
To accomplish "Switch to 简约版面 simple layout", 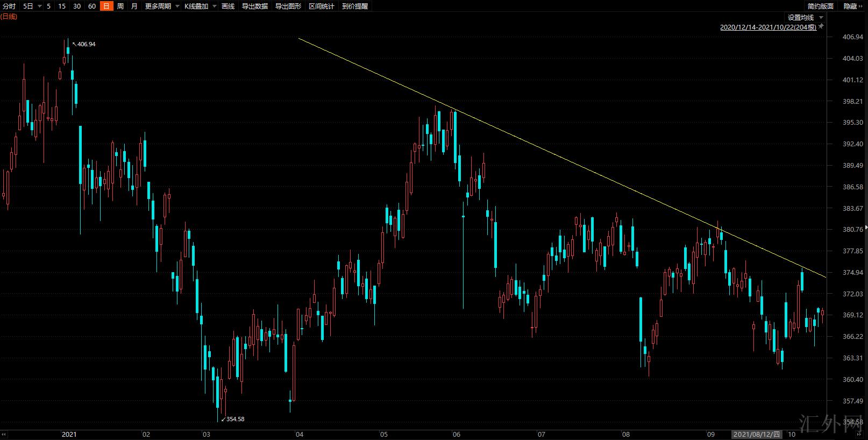I will pos(821,6).
